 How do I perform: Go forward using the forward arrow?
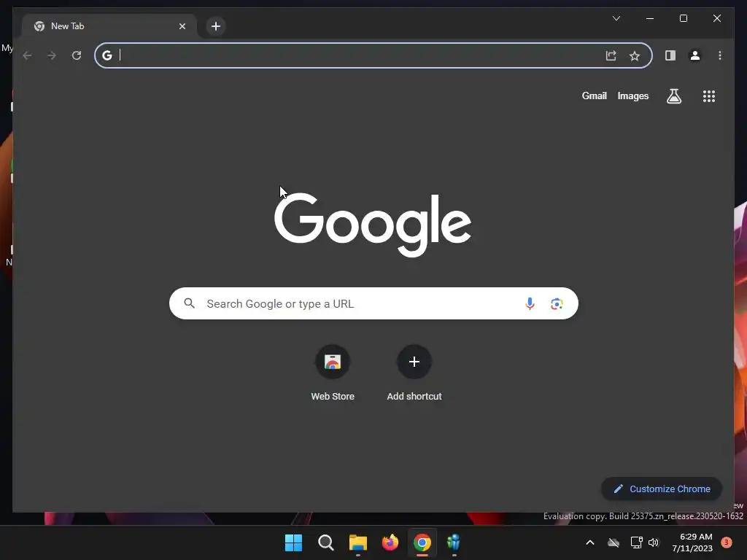(52, 55)
